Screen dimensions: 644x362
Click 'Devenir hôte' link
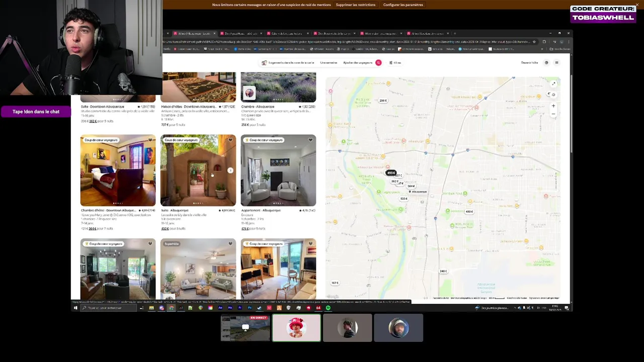(529, 63)
